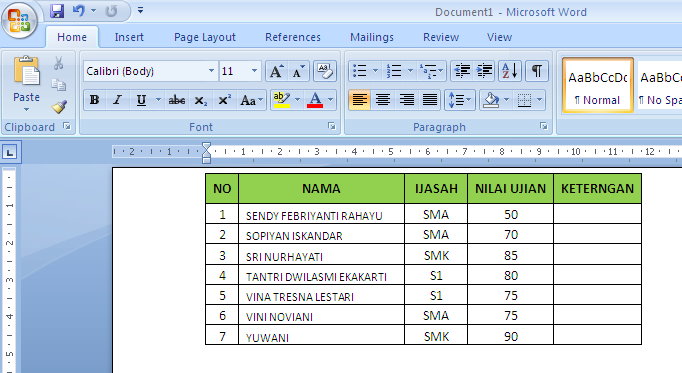Decrease the paragraph indent
Screen dimensions: 682x373
[x=462, y=70]
